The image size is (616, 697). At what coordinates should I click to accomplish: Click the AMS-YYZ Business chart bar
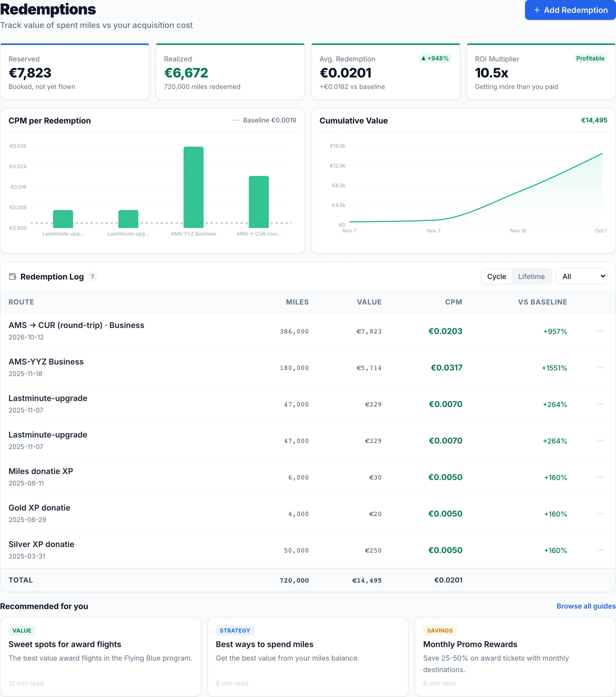194,187
